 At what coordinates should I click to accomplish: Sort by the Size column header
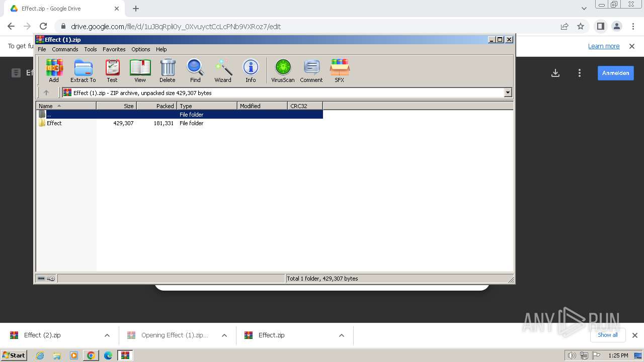[x=116, y=106]
